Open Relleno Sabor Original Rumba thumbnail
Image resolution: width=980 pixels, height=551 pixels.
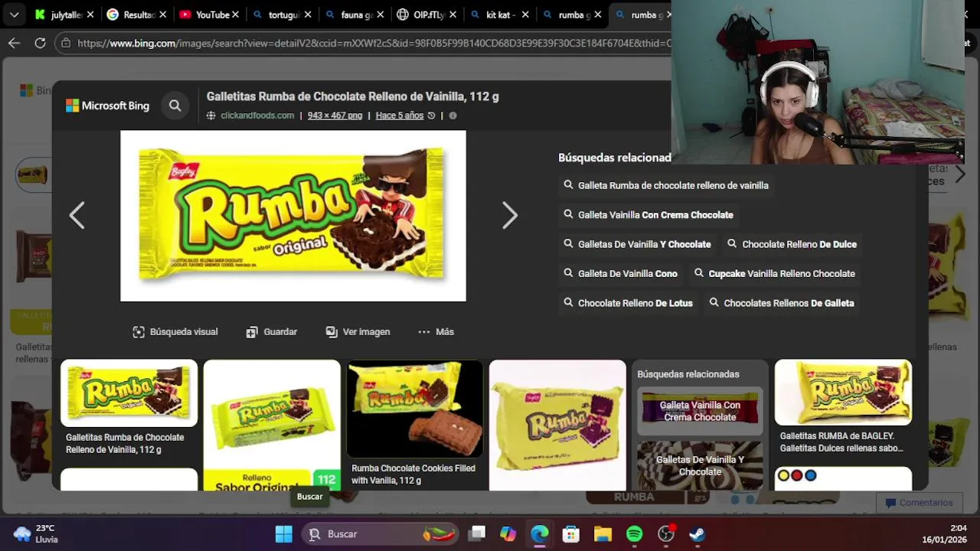pyautogui.click(x=272, y=425)
